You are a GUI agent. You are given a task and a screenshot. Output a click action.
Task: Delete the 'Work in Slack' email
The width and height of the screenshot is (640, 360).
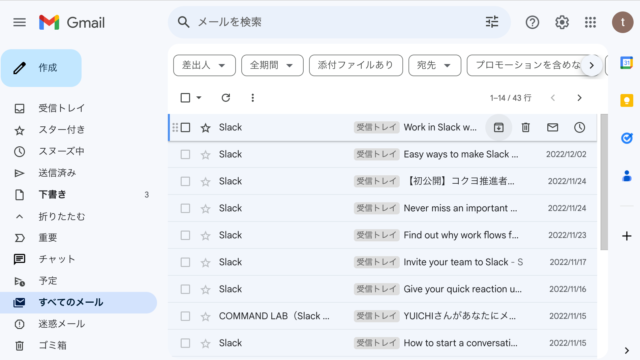click(525, 127)
